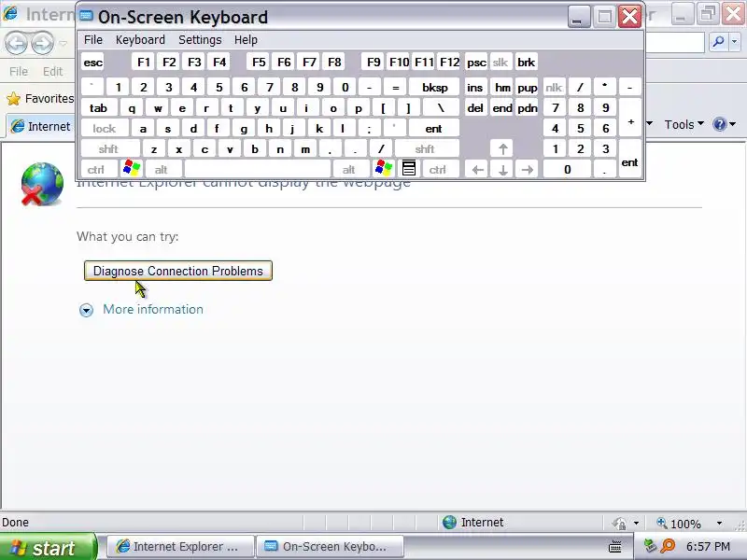Open Help menu in On-Screen Keyboard

(x=246, y=40)
